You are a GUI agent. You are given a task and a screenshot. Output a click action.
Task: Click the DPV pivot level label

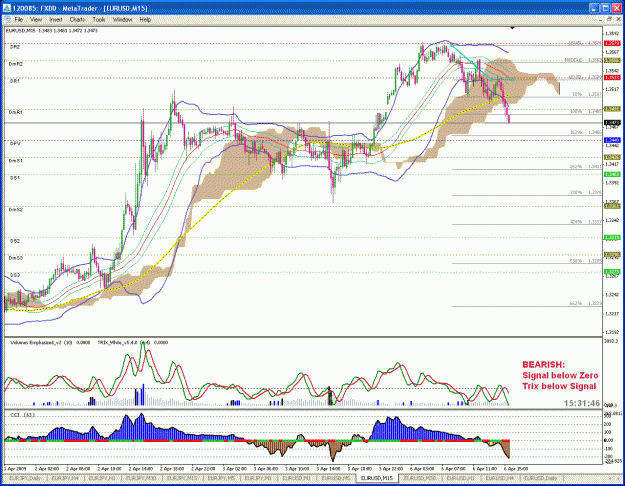pos(15,144)
